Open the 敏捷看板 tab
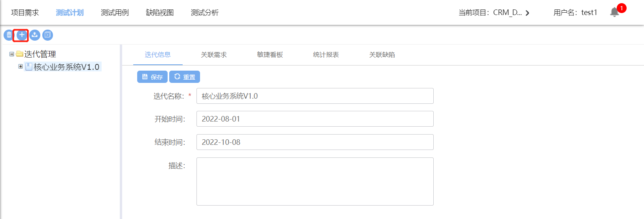 click(x=270, y=55)
